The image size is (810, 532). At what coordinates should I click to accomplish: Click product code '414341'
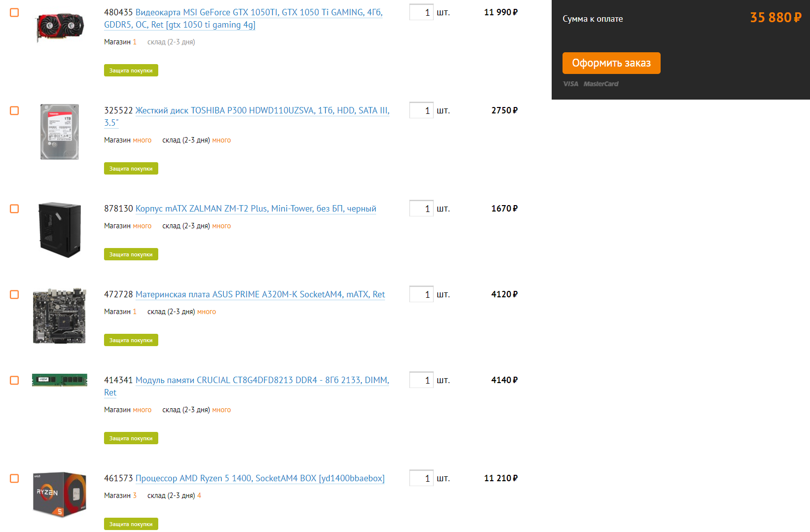tap(118, 380)
